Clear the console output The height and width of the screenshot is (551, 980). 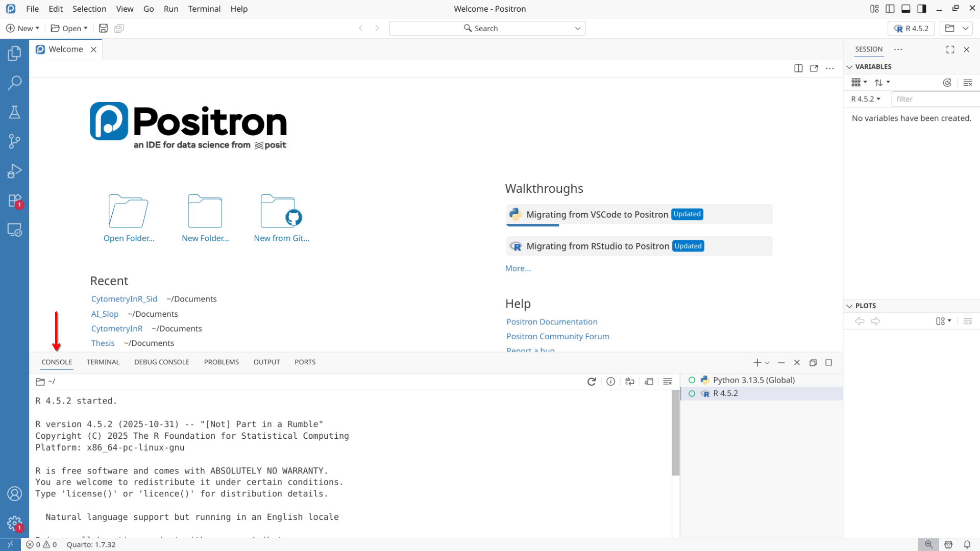667,382
